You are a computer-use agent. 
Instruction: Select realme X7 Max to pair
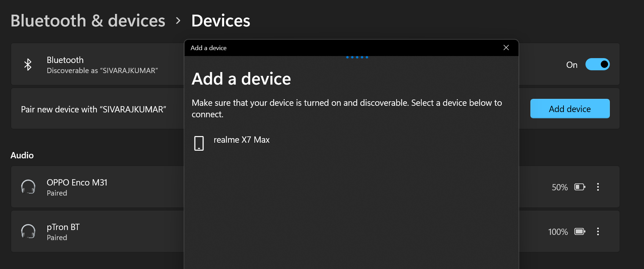pyautogui.click(x=242, y=140)
